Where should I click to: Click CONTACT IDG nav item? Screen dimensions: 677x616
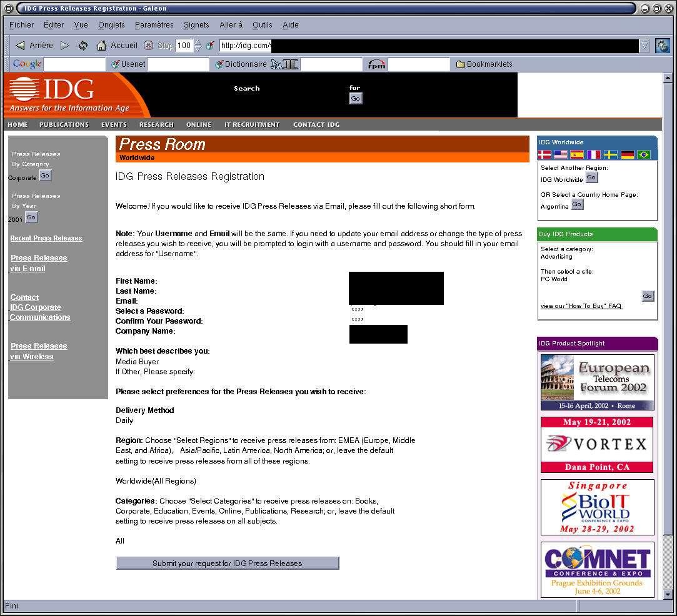pos(316,125)
